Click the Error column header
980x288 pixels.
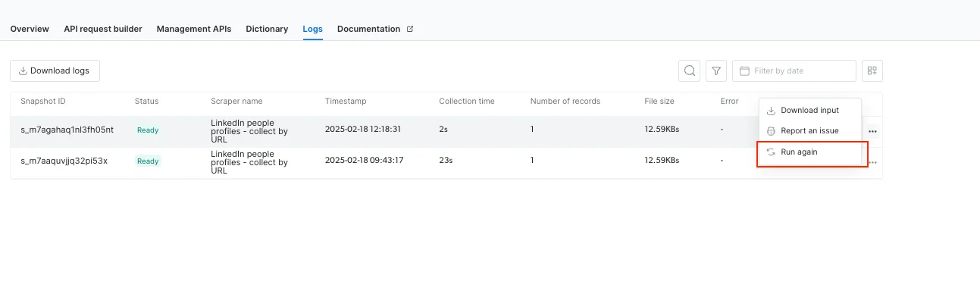pyautogui.click(x=730, y=102)
